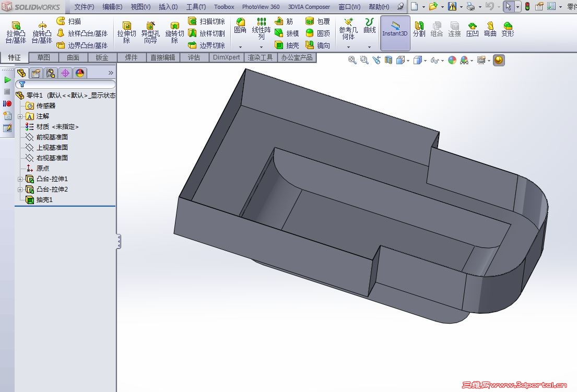Click the 筋 rib tool
This screenshot has height=392, width=577.
(284, 21)
